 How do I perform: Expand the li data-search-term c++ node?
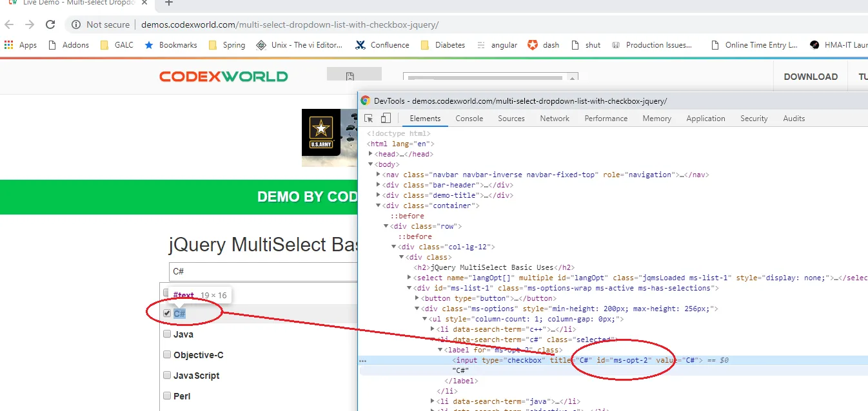[433, 329]
